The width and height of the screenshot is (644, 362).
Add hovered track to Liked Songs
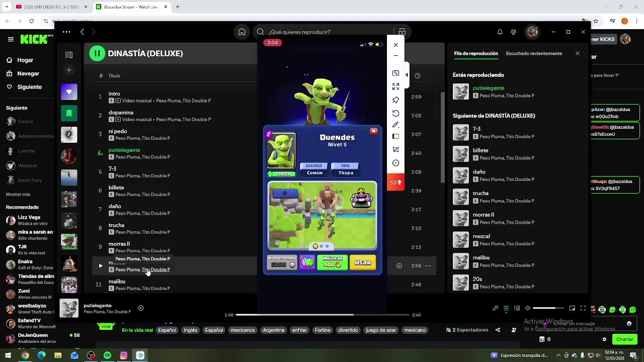coord(399,265)
